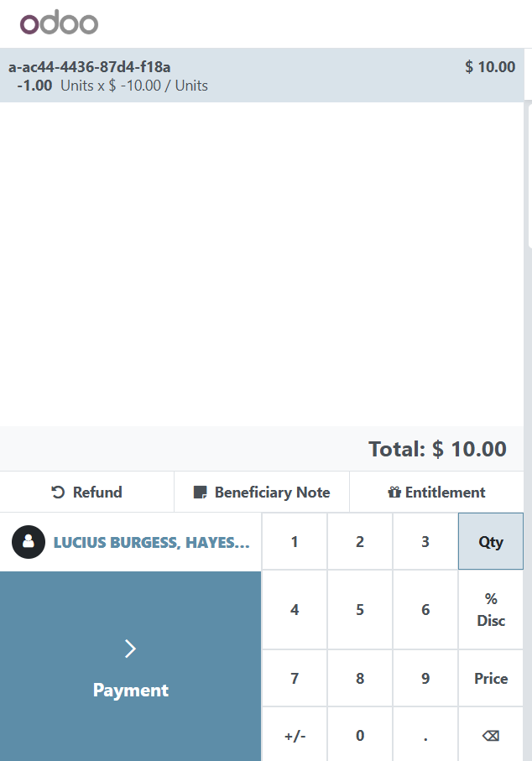This screenshot has height=761, width=532.
Task: Click the Odoo logo
Action: tap(59, 23)
